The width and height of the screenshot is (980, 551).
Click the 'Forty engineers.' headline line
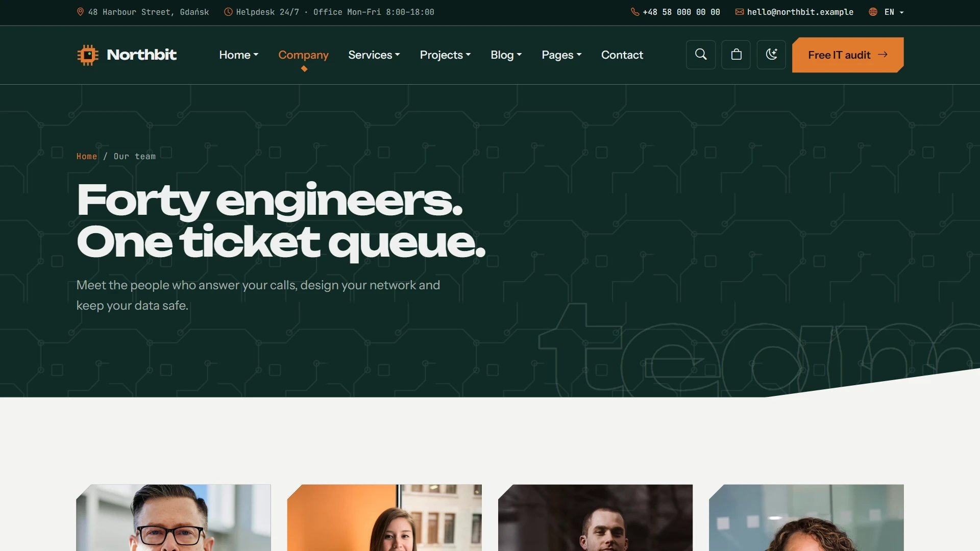[269, 201]
